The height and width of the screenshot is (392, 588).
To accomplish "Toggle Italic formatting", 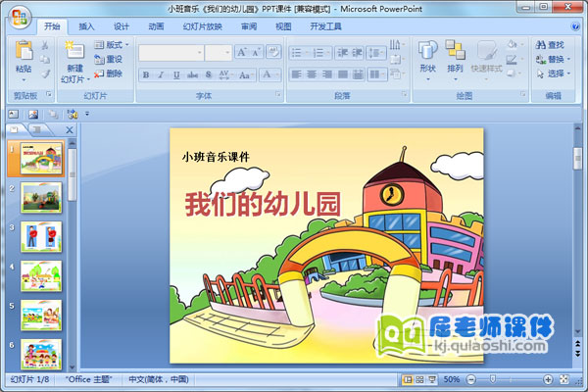I will pos(161,75).
